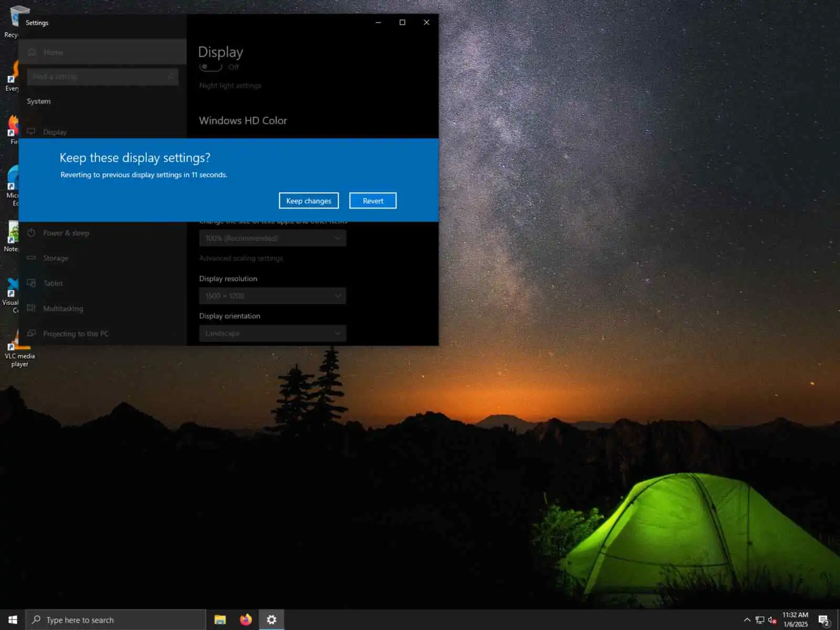Open Night light settings link
840x630 pixels.
(x=230, y=86)
